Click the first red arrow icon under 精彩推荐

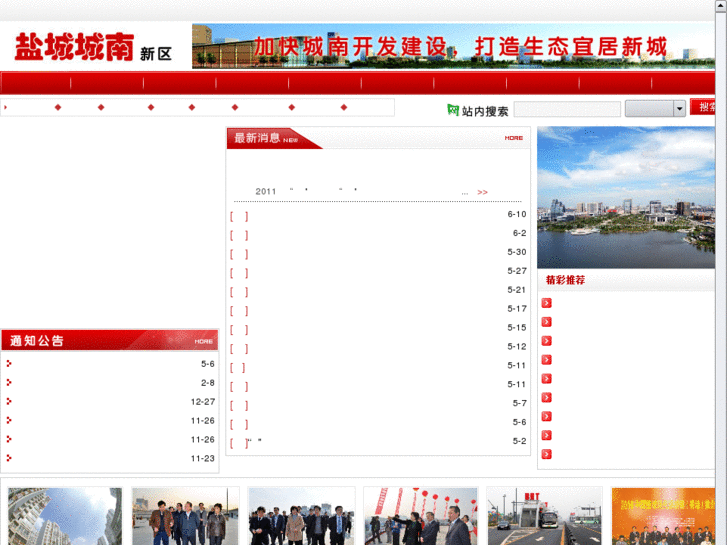(x=547, y=303)
